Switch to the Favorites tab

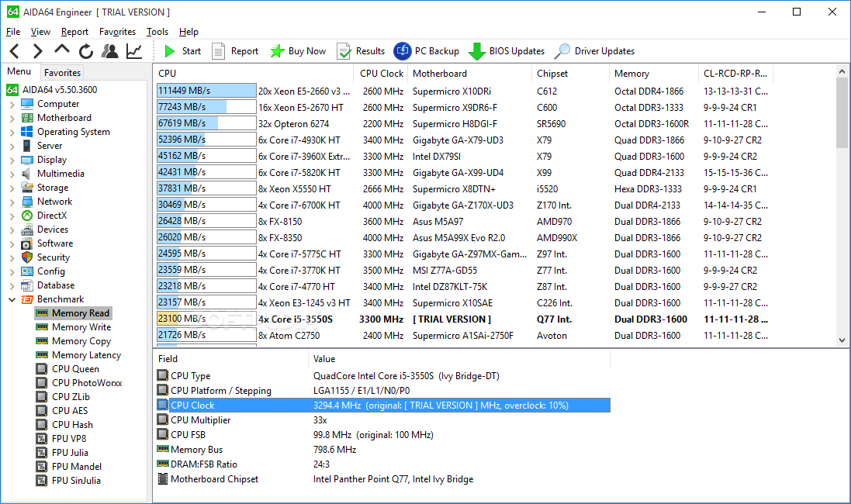click(x=62, y=73)
